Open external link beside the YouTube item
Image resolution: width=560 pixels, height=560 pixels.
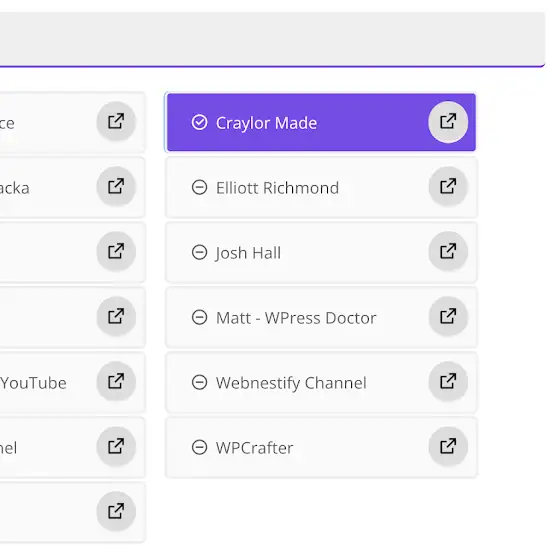pos(116,382)
